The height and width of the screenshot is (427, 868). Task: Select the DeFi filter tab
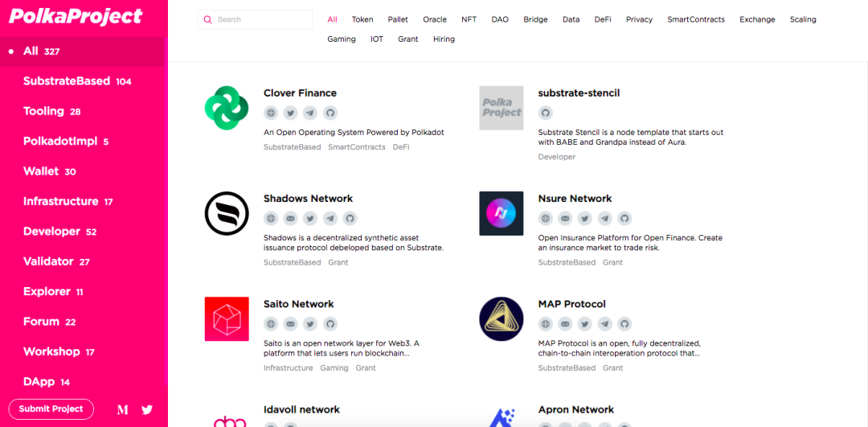603,19
